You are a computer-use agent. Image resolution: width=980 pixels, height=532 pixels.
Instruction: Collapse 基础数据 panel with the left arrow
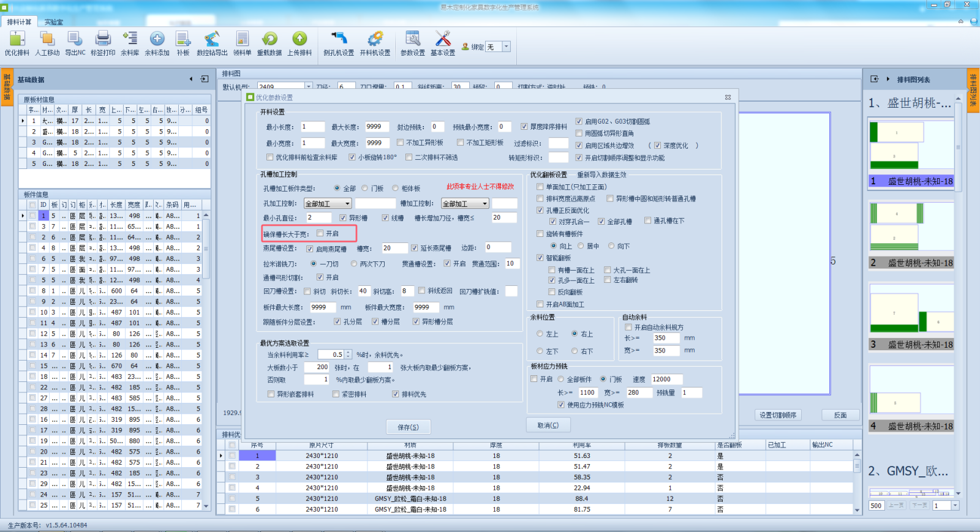click(x=191, y=79)
